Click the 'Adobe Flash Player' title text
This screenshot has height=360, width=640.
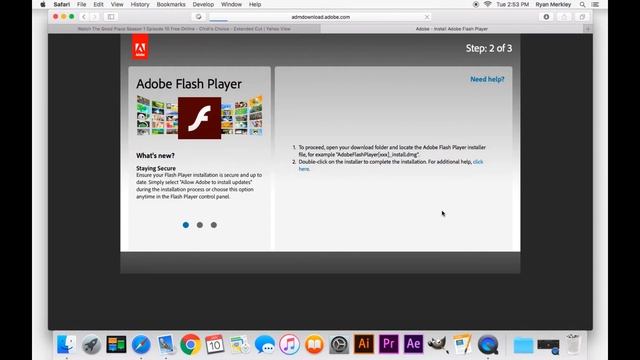189,84
